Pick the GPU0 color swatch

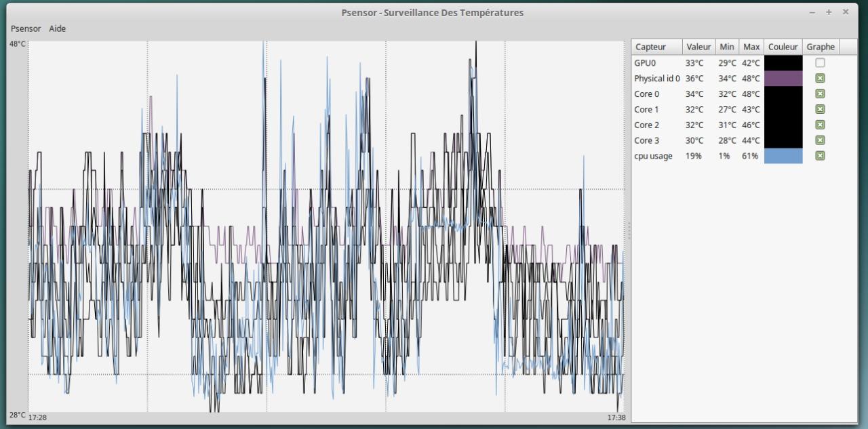point(783,63)
